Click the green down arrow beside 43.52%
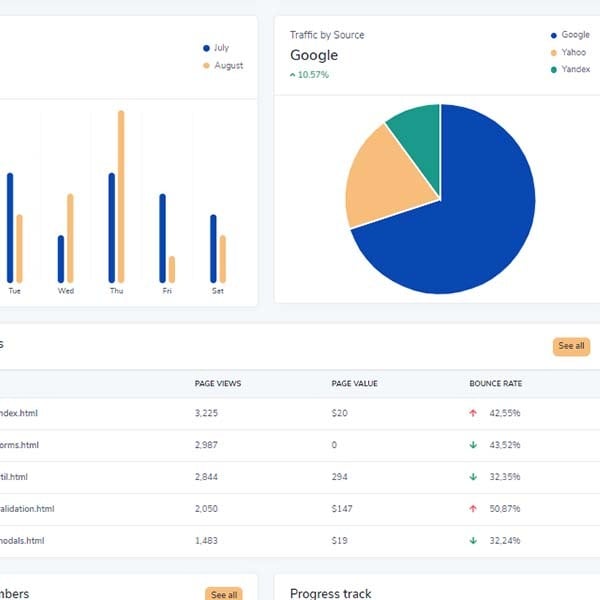Viewport: 600px width, 600px height. tap(473, 445)
